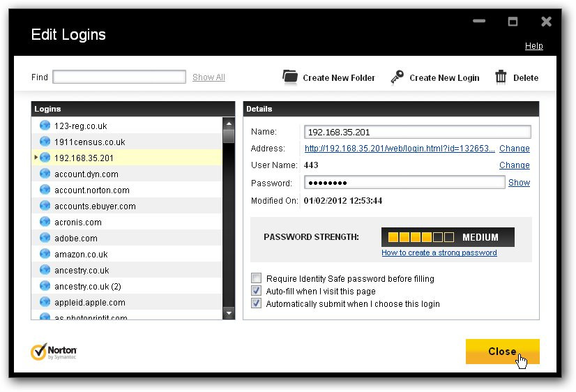Click the globe icon beside account.norton.com

coord(45,190)
